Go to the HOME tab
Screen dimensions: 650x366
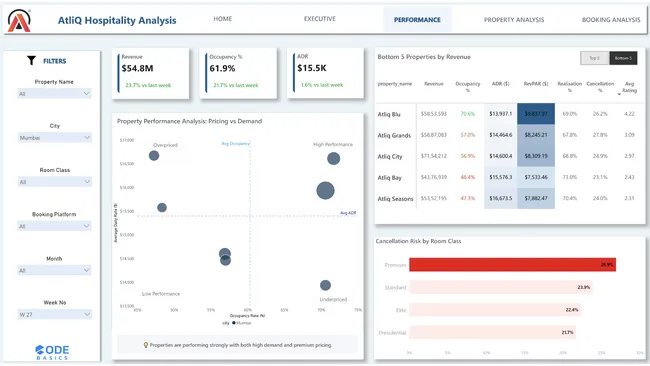pos(223,19)
